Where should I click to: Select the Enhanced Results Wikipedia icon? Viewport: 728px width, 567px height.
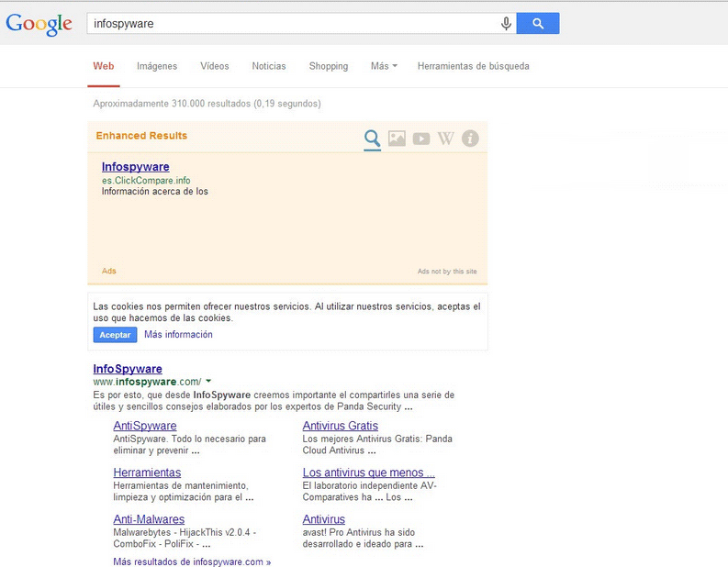click(446, 139)
